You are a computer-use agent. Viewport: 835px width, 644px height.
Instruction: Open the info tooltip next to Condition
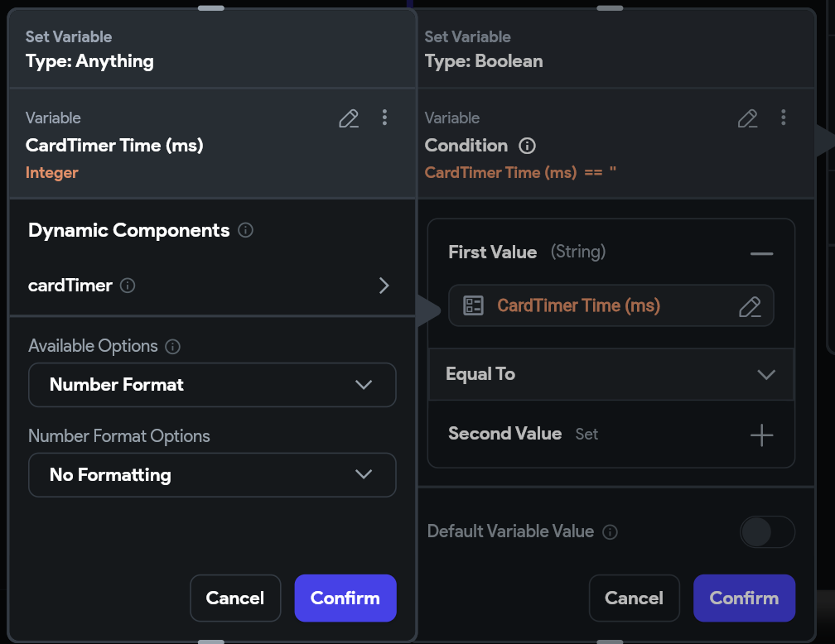(x=528, y=146)
